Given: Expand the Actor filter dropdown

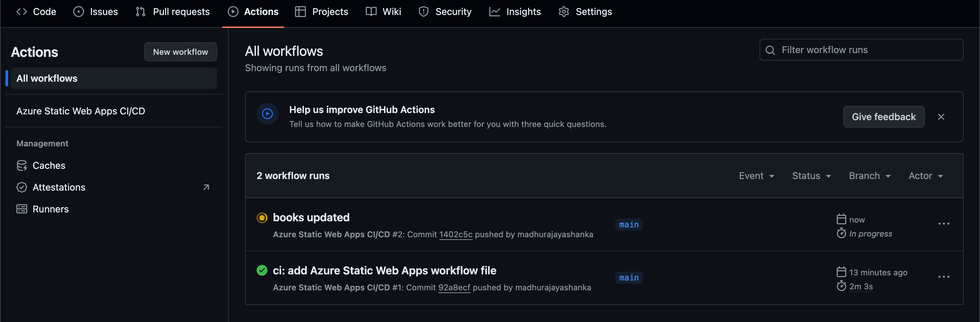Looking at the screenshot, I should pyautogui.click(x=925, y=176).
